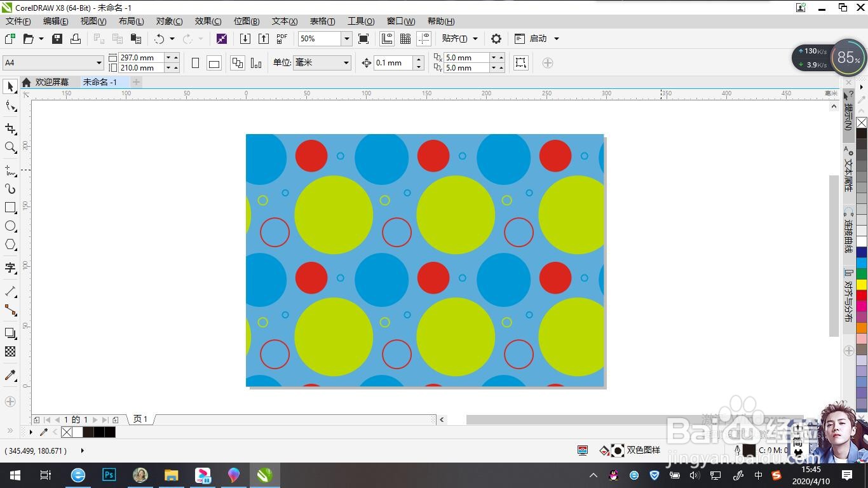868x488 pixels.
Task: Expand Open file arrow dropdown
Action: 41,39
